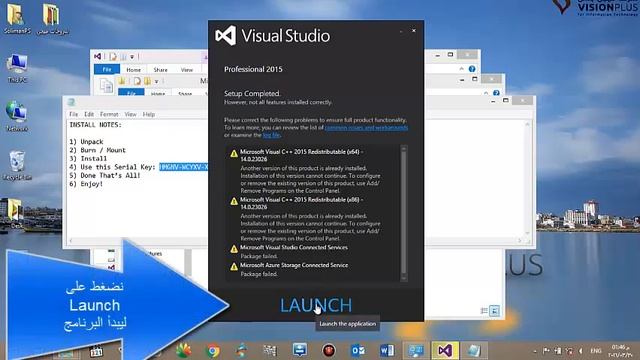640x360 pixels.
Task: Click warning icon for Visual Studio Connected Services
Action: [233, 249]
